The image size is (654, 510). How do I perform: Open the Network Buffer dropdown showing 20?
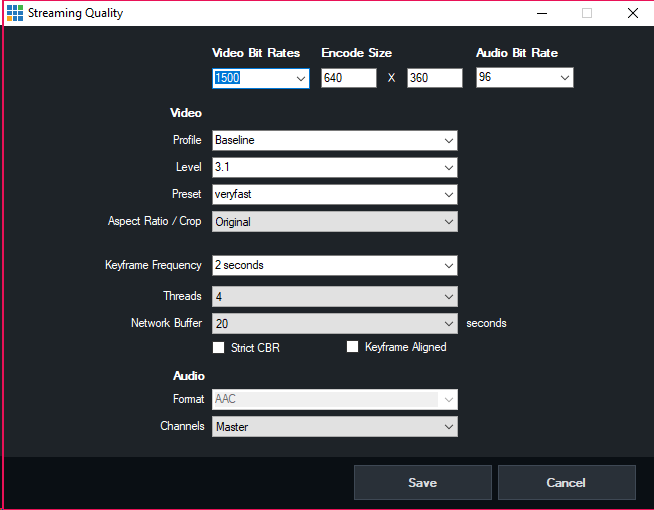click(335, 324)
